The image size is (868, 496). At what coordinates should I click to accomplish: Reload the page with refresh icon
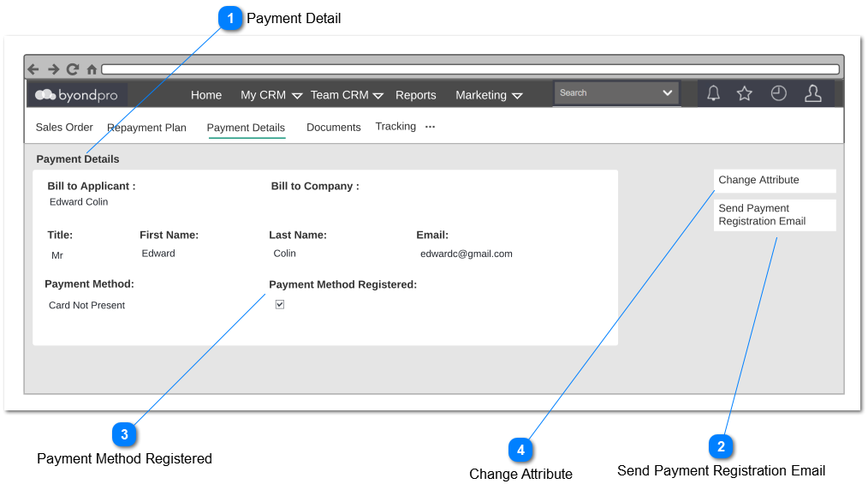(x=73, y=69)
